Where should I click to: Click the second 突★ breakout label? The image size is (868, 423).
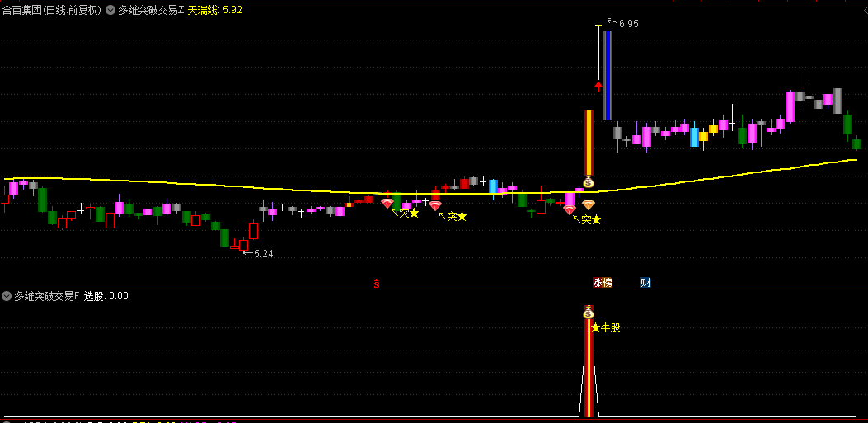pos(457,217)
